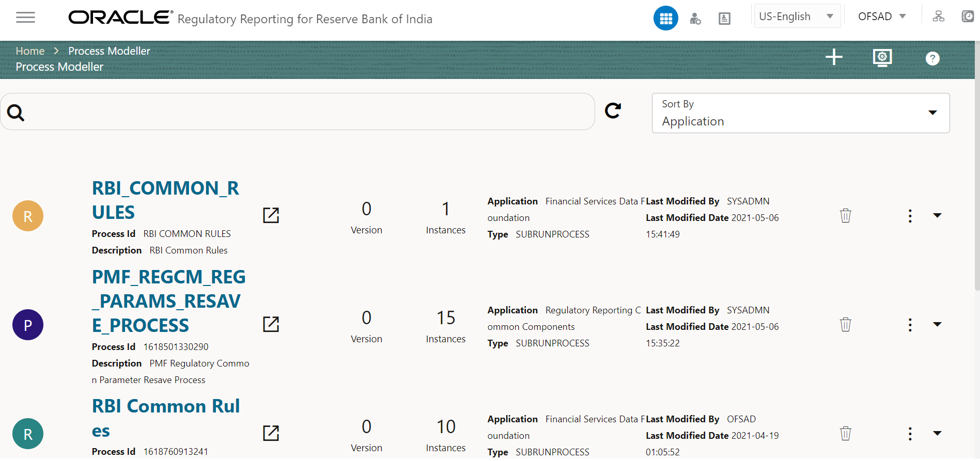Click the ORACLE logo

point(120,18)
